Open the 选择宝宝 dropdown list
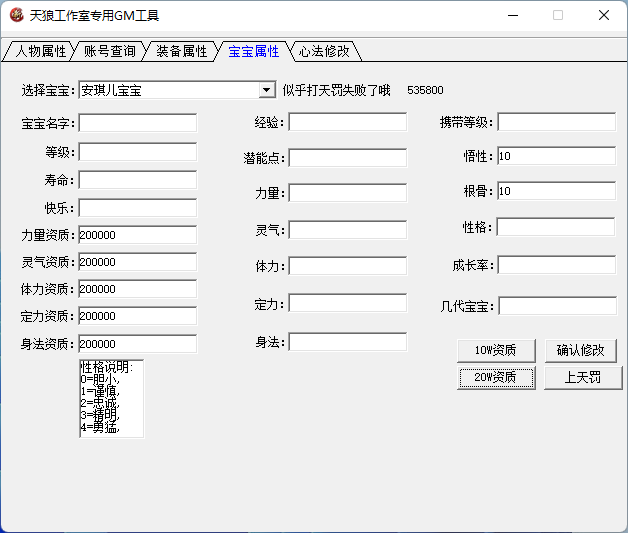 point(267,90)
